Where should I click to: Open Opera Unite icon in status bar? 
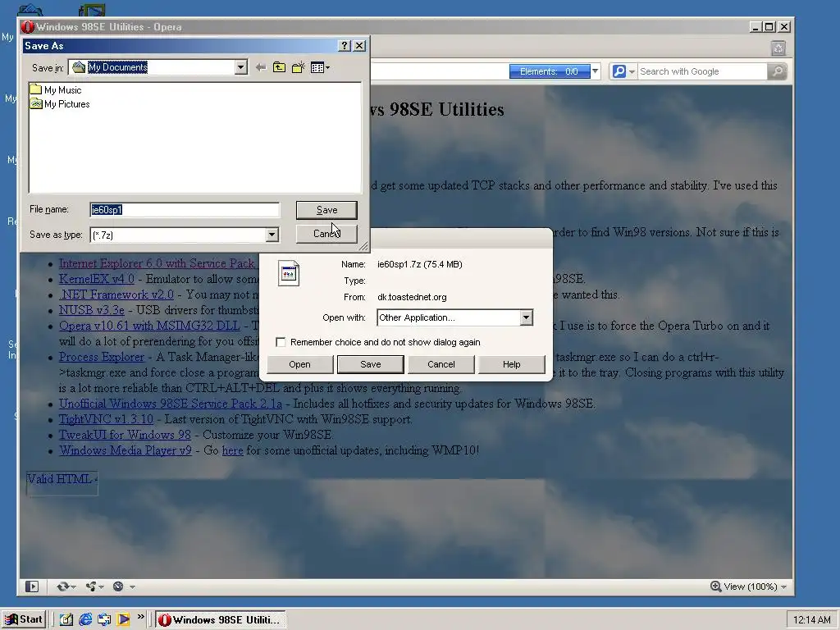(91, 587)
